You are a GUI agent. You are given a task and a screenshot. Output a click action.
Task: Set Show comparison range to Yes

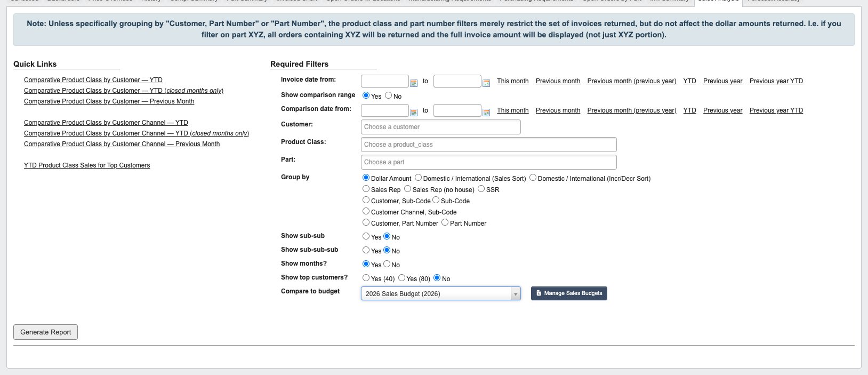[366, 95]
